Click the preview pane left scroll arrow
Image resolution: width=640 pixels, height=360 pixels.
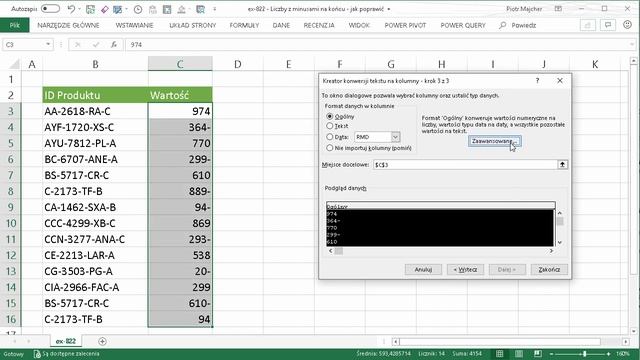click(331, 251)
